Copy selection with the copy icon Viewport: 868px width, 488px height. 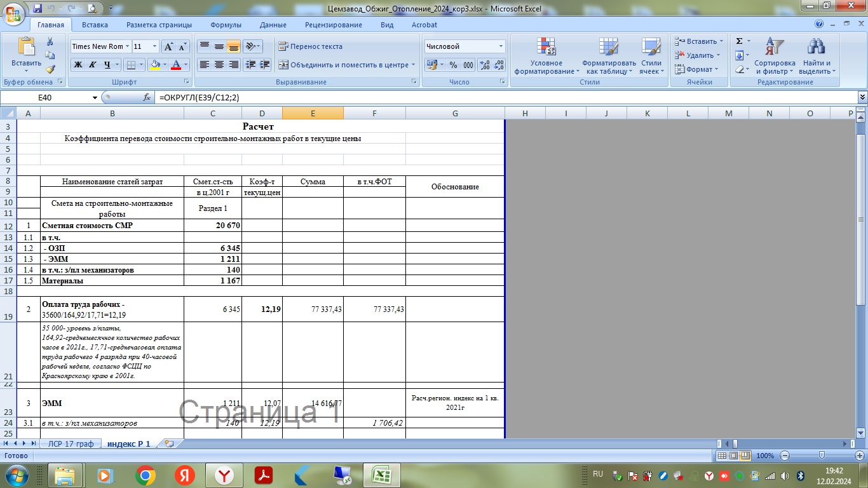(x=50, y=55)
